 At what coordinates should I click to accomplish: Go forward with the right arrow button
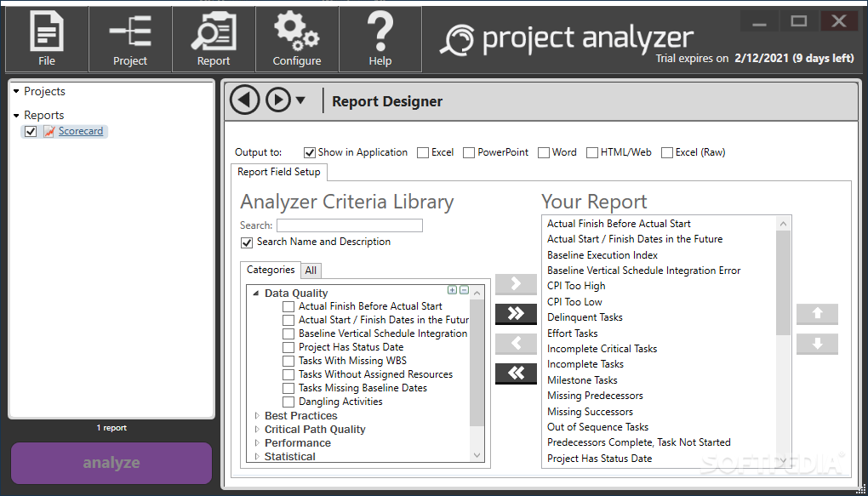(x=278, y=100)
